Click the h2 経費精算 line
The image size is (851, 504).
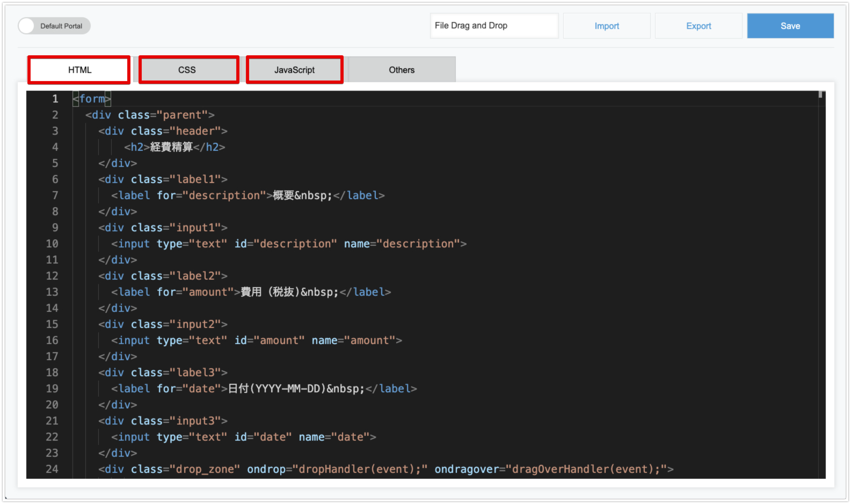click(x=174, y=147)
